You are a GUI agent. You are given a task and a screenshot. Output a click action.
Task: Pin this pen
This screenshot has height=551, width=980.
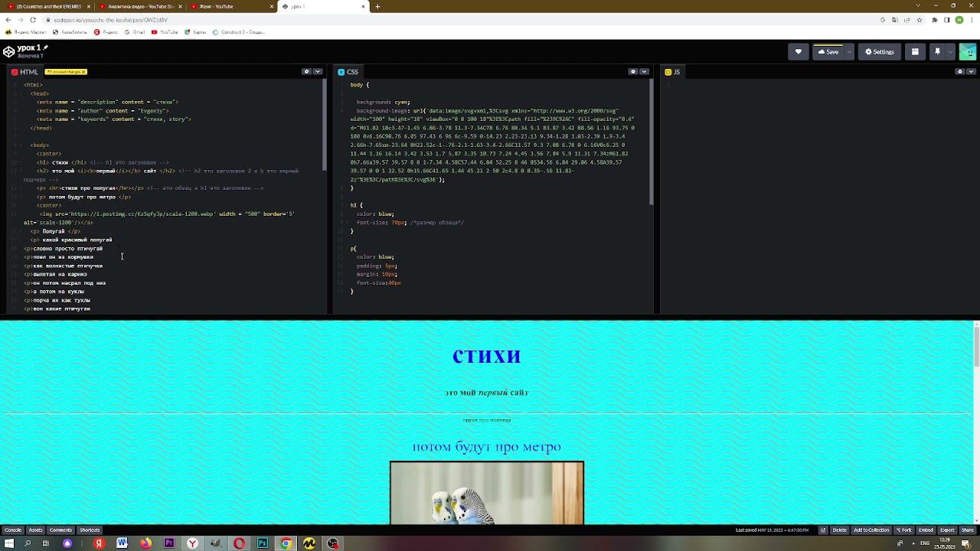[937, 52]
